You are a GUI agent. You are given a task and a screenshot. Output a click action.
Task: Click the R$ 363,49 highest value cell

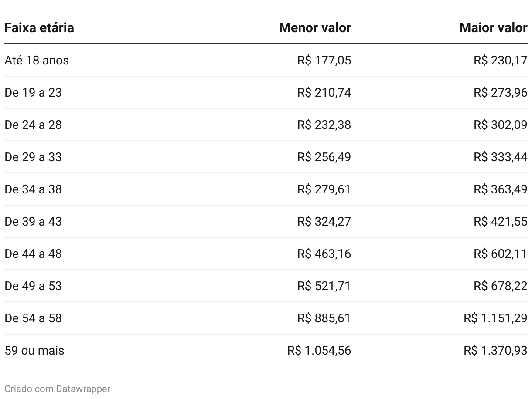pyautogui.click(x=500, y=189)
